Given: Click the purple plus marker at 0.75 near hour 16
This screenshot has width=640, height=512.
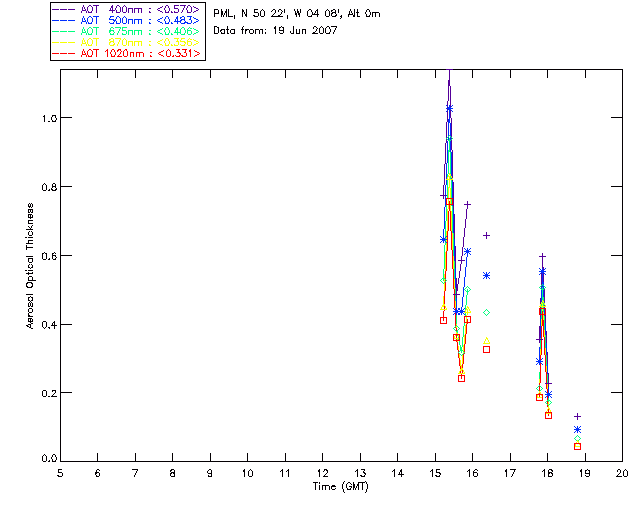Looking at the screenshot, I should click(468, 204).
